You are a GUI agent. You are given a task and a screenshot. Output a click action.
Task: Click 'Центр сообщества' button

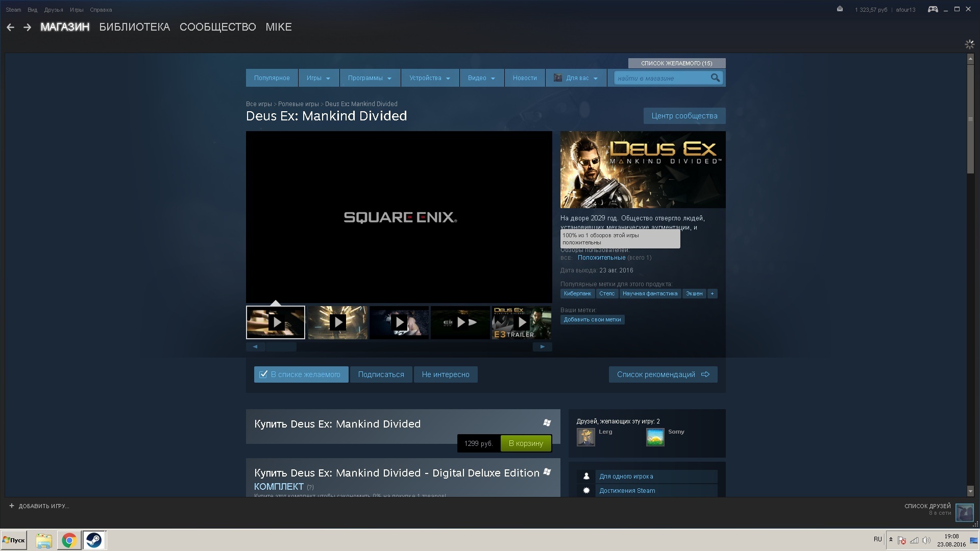(684, 116)
